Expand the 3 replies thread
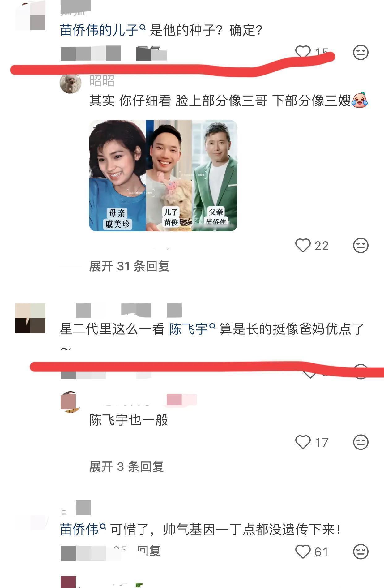Screen dimensions: 384x588 click(126, 466)
